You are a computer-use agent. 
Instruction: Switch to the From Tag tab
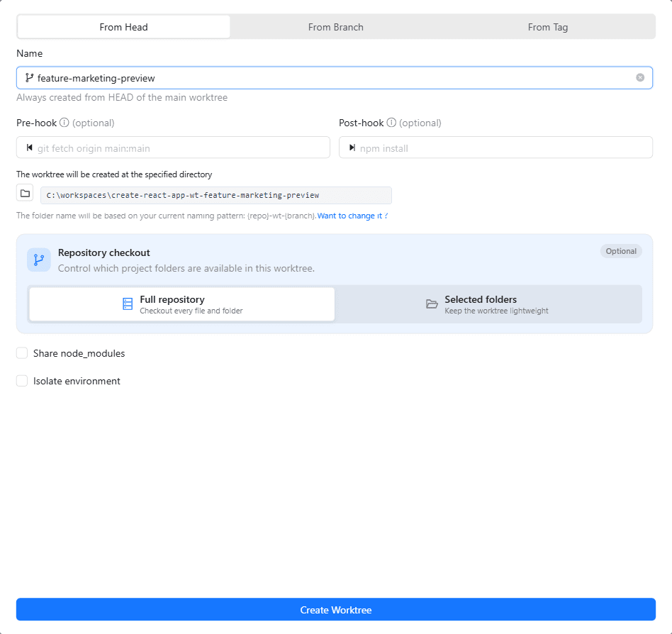click(548, 27)
